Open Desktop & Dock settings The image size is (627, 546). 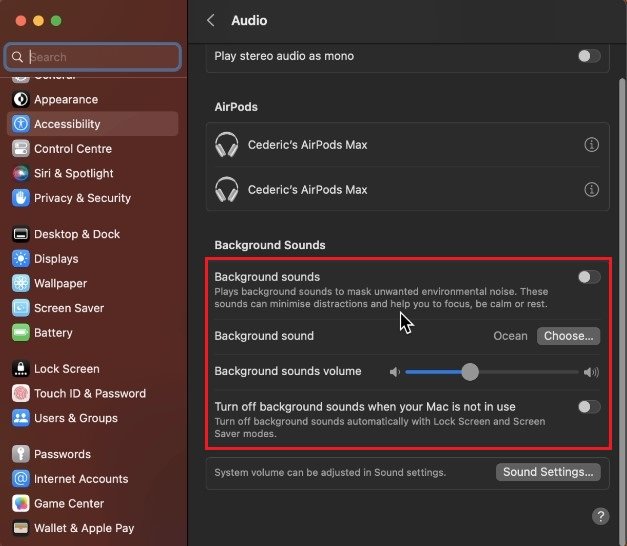click(76, 234)
